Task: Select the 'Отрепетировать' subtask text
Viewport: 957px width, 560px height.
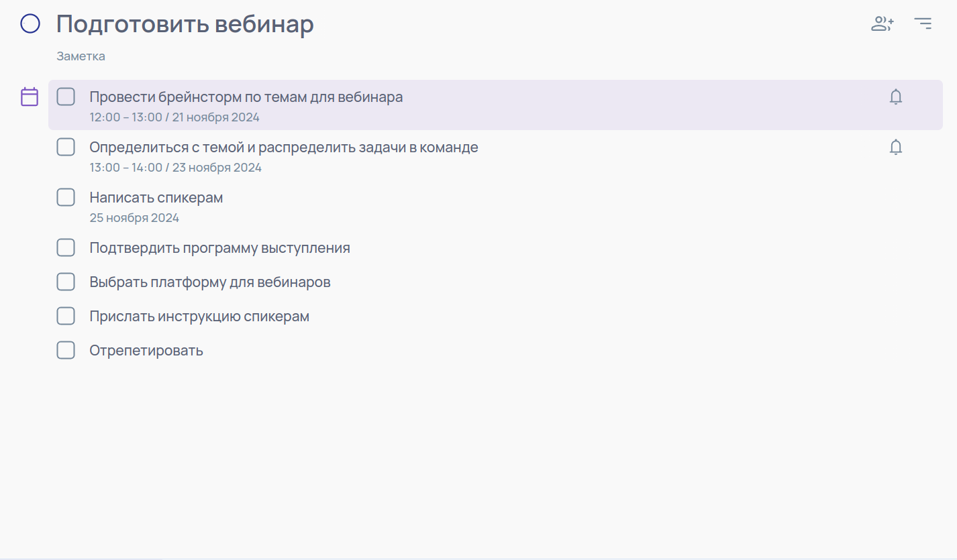Action: (146, 351)
